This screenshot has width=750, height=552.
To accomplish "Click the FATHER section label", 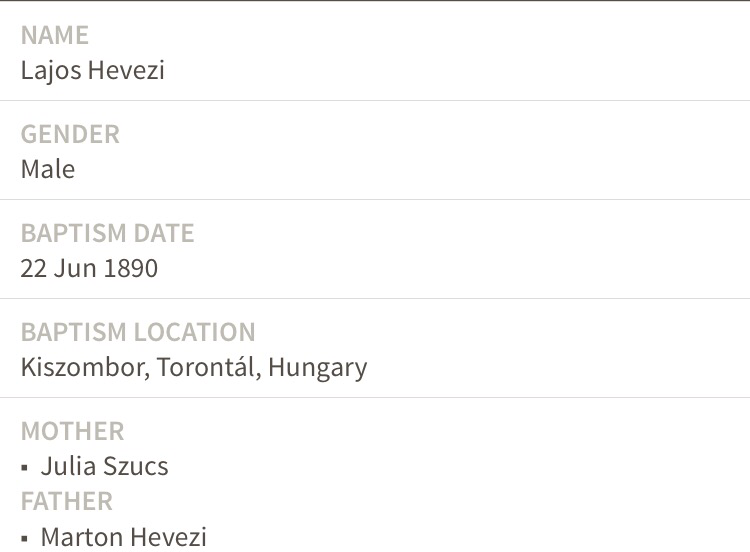I will click(67, 501).
